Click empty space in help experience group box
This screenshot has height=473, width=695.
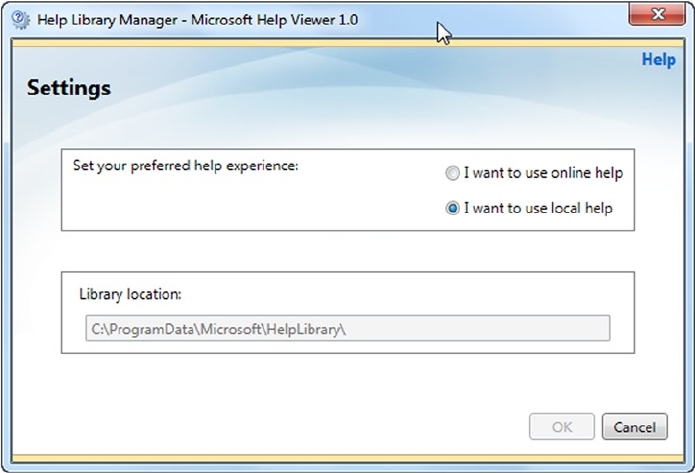pos(250,205)
